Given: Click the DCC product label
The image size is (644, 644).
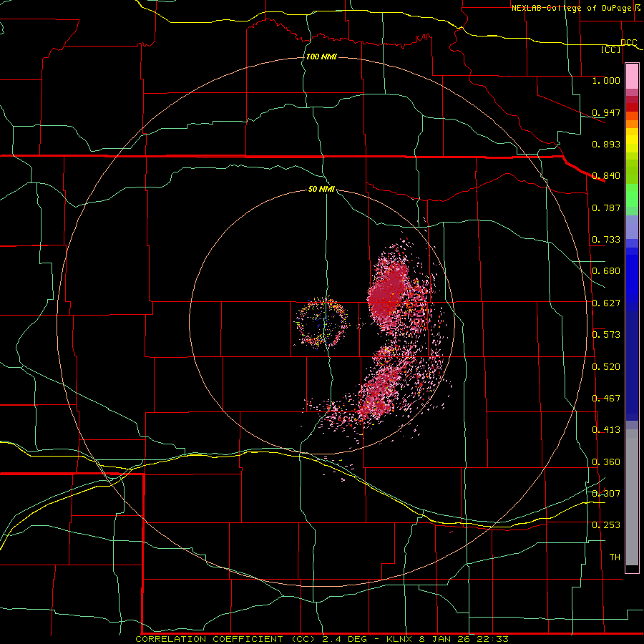Looking at the screenshot, I should coord(628,42).
